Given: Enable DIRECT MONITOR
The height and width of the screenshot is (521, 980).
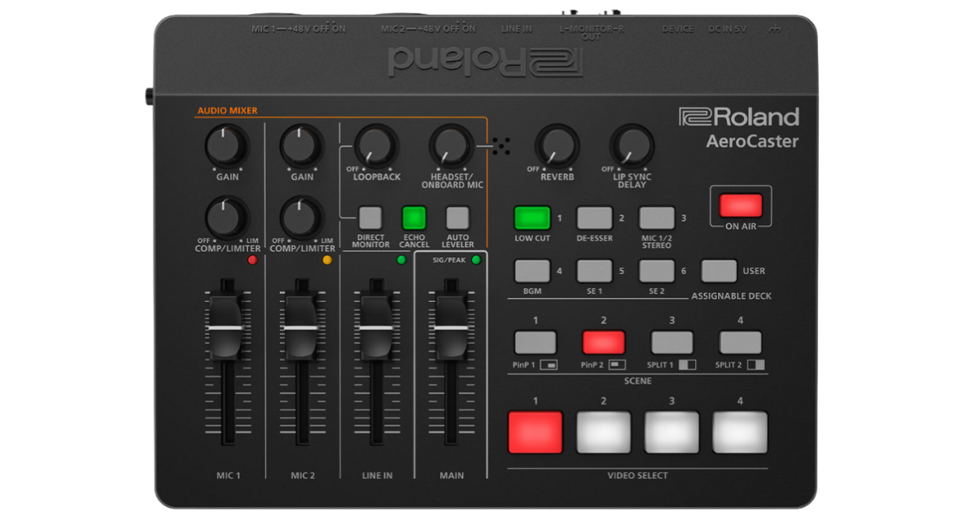Looking at the screenshot, I should click(x=372, y=218).
